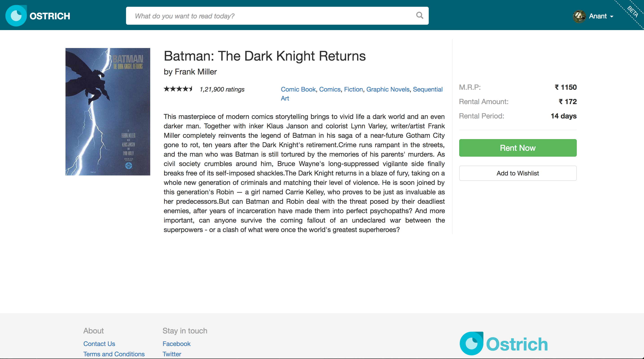Click Anant's profile avatar picture
The height and width of the screenshot is (359, 644).
(x=579, y=16)
